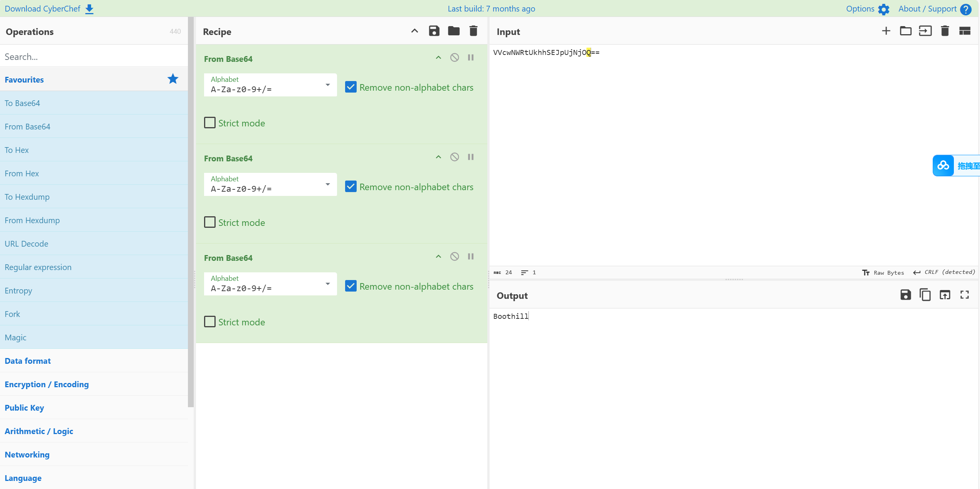
Task: Set breakpoint on second From Base64 operation
Action: click(x=471, y=157)
